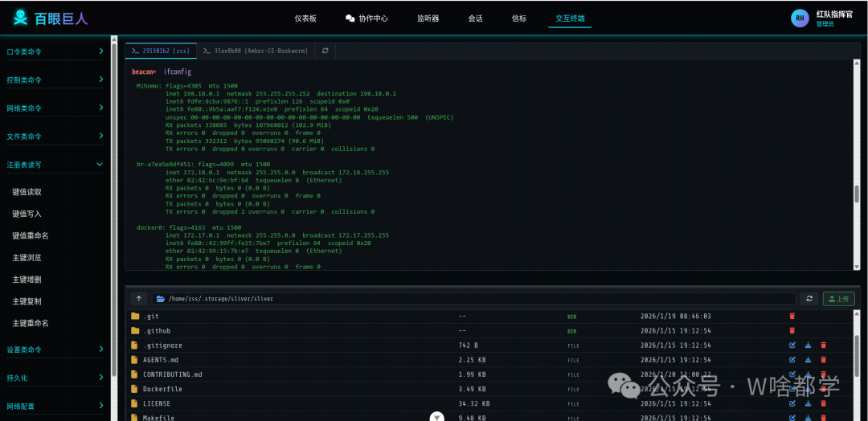This screenshot has width=868, height=421.
Task: Click the terminal output scrollbar
Action: coord(857,194)
